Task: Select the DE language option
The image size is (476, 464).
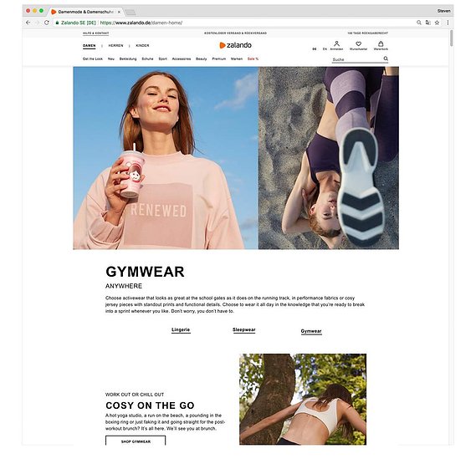Action: coord(315,48)
